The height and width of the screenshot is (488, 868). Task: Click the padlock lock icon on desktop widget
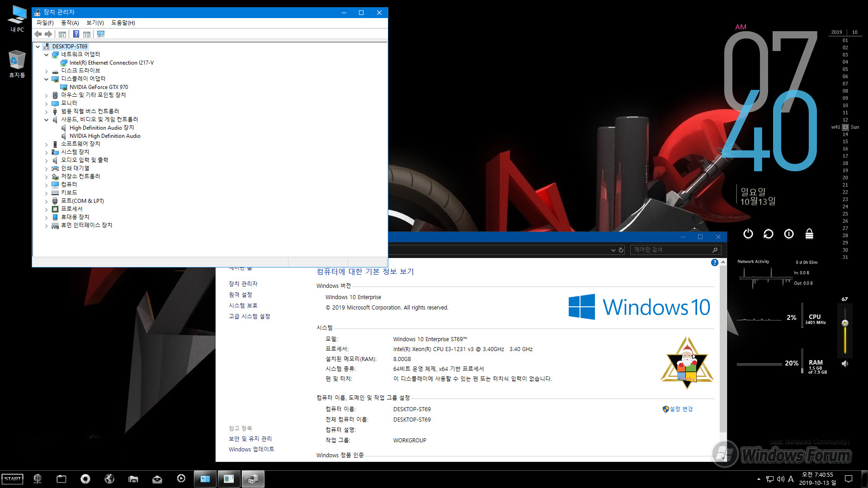[x=809, y=234]
